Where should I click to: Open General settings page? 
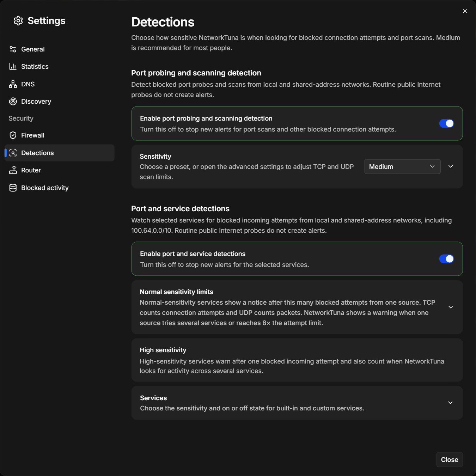pos(59,49)
